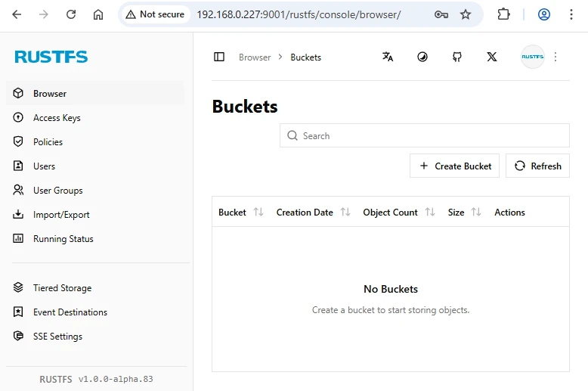Image resolution: width=588 pixels, height=391 pixels.
Task: Click the RUSTFS v1.0.0-alpha.83 version text
Action: (96, 380)
